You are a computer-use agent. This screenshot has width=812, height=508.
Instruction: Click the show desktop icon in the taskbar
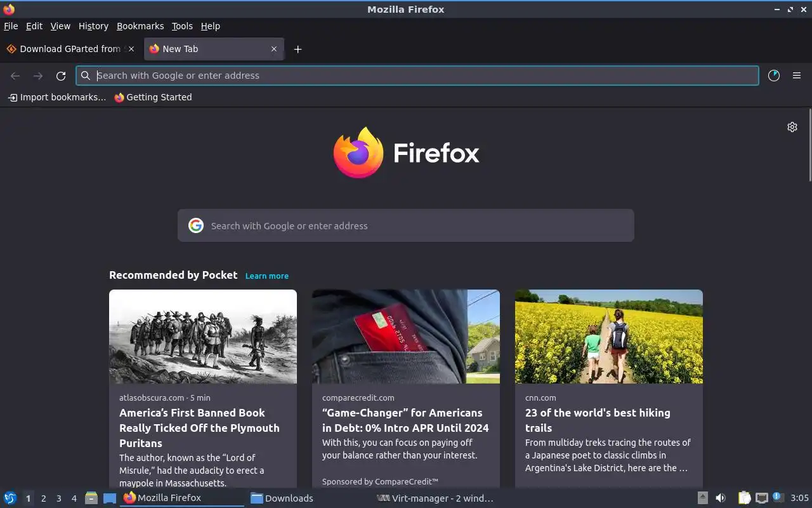pos(110,498)
